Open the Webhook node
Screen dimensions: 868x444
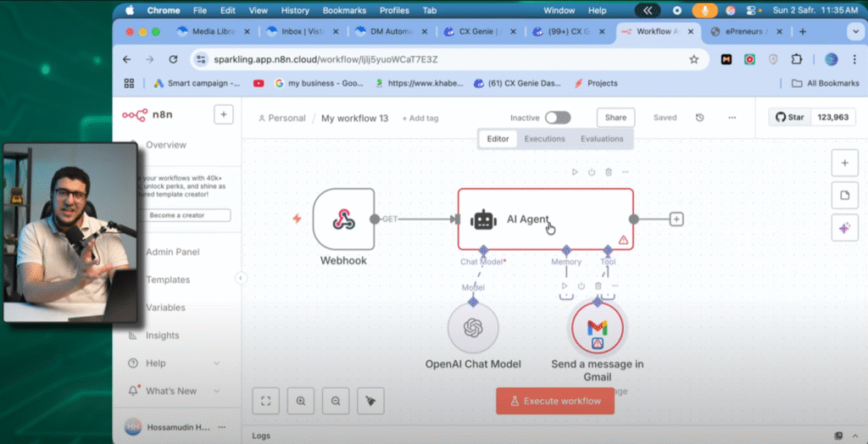tap(343, 219)
